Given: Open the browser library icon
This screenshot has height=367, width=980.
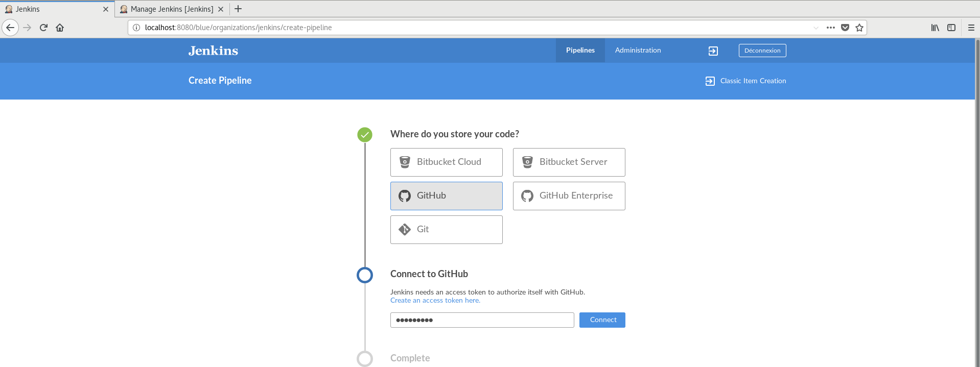Looking at the screenshot, I should point(935,28).
